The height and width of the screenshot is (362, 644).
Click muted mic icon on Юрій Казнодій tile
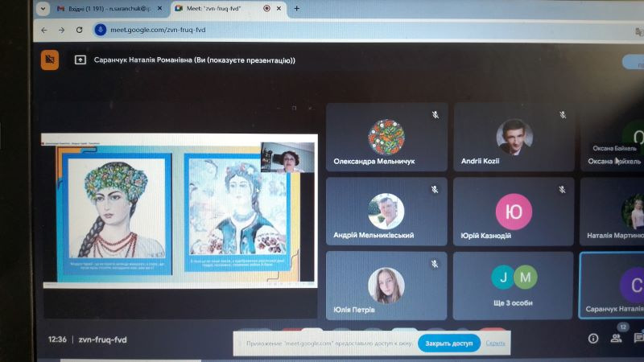coord(562,189)
